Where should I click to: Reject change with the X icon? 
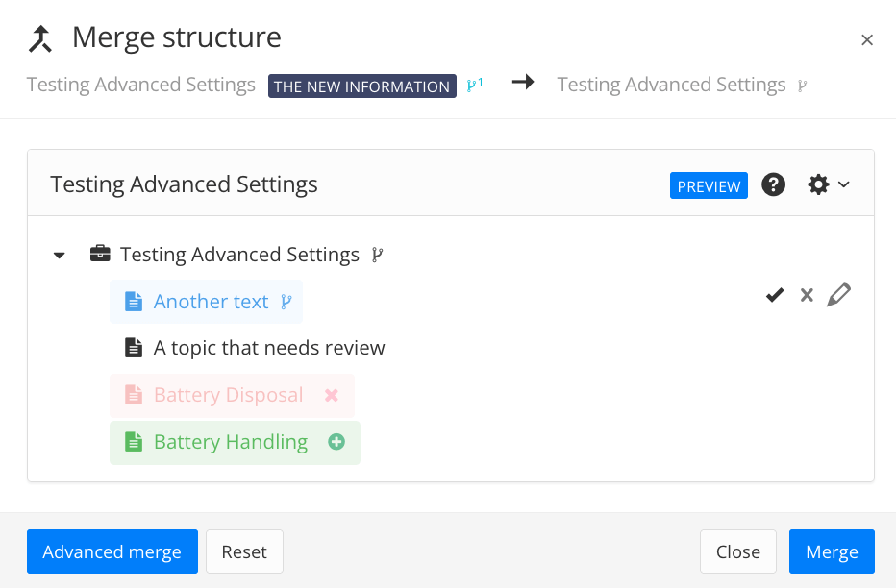pos(807,295)
